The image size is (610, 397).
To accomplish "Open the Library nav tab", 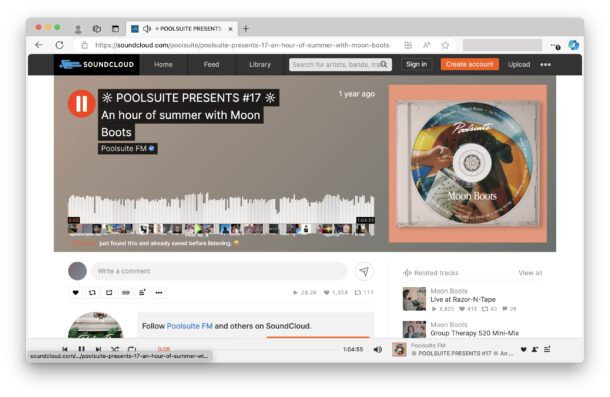I will (x=259, y=65).
